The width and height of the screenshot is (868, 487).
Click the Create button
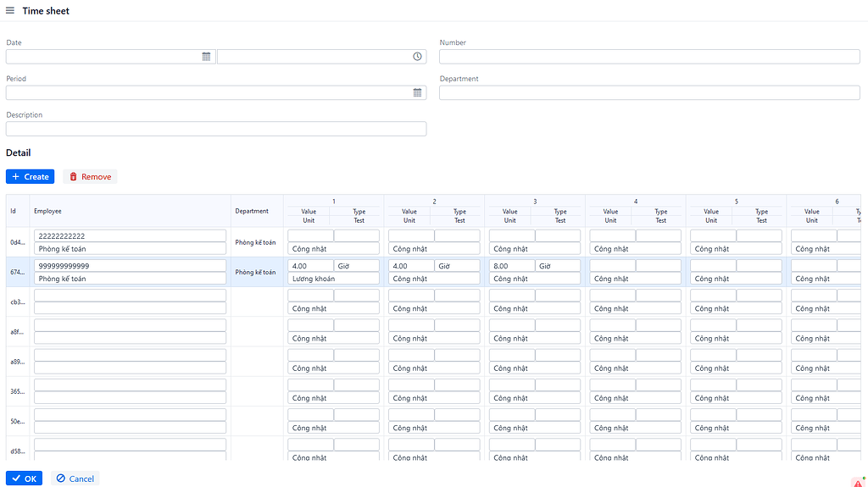point(31,177)
